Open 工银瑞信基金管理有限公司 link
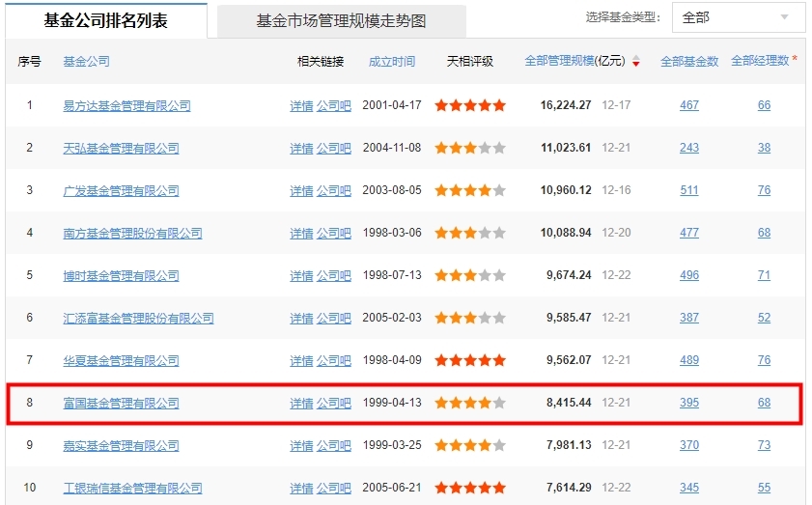 coord(132,488)
